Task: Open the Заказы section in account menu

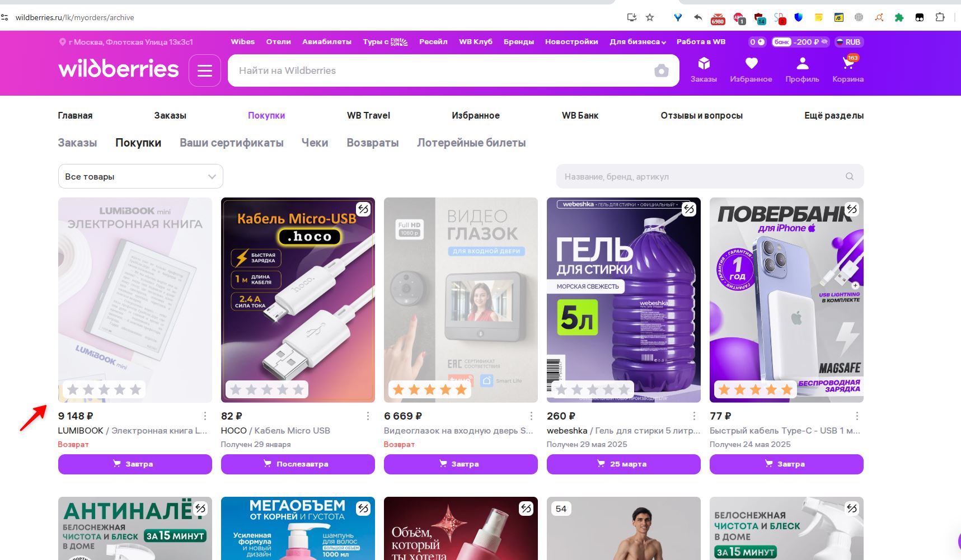Action: [170, 115]
